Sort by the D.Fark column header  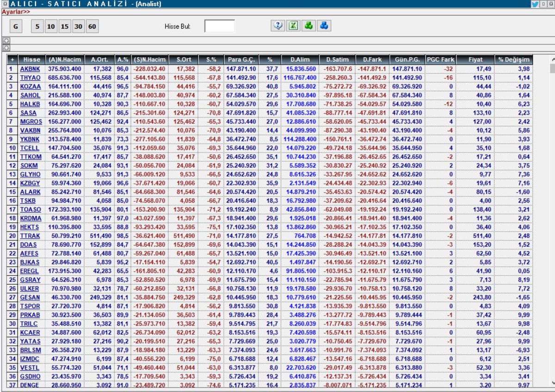coord(372,60)
